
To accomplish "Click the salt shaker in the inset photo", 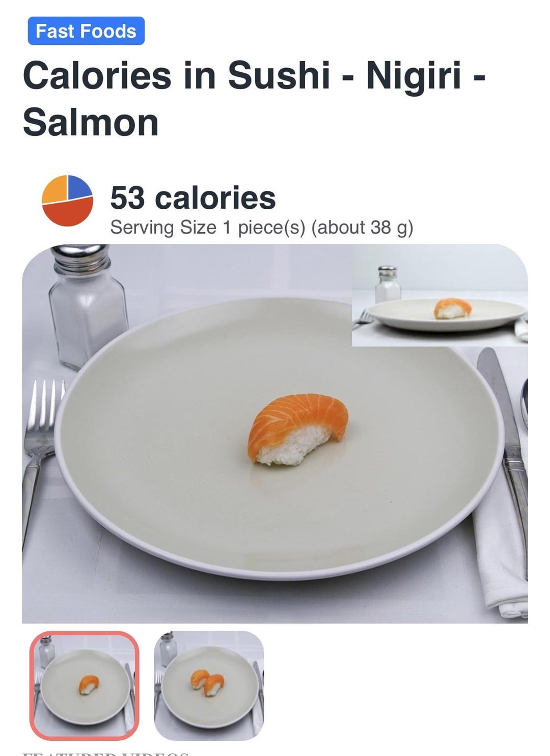I will pos(388,285).
